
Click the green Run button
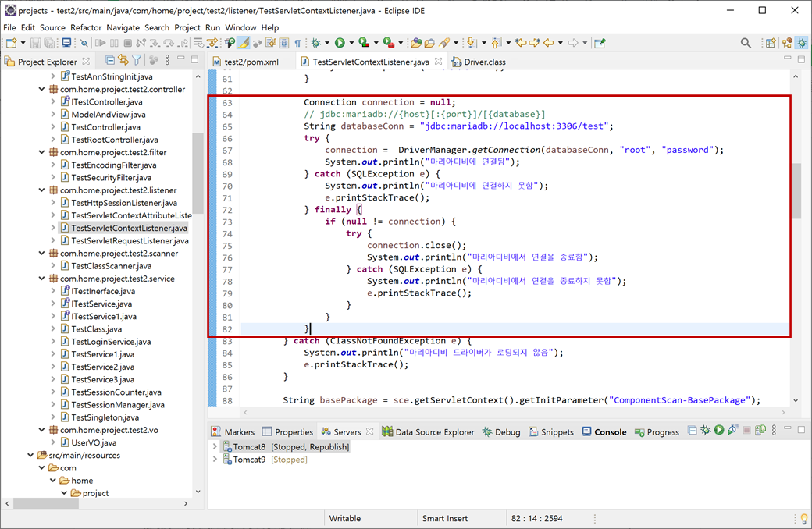click(340, 43)
